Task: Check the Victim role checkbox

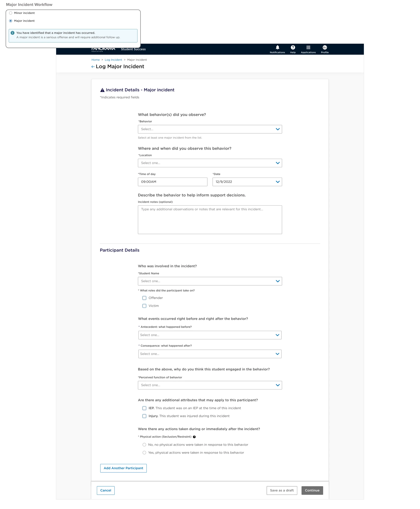Action: [x=144, y=306]
